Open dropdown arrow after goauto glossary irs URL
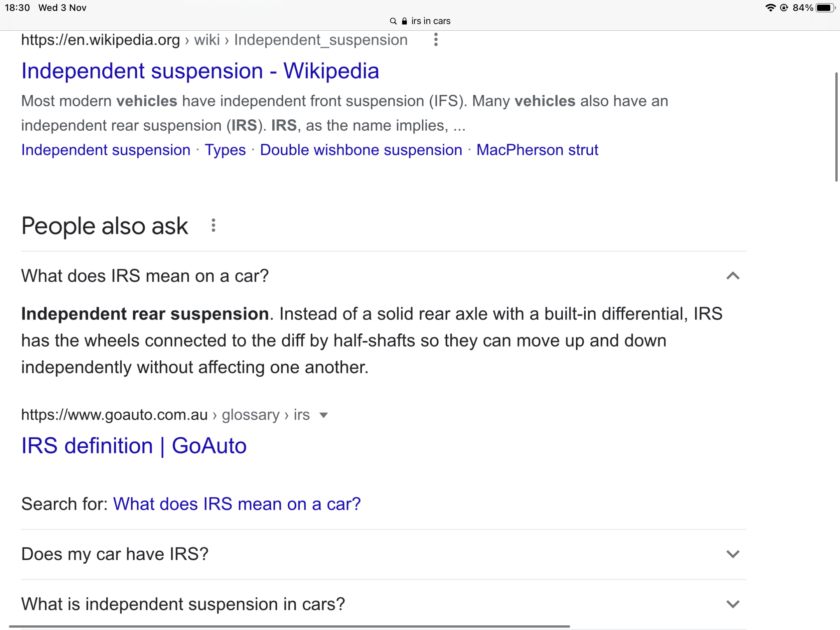Viewport: 840px width, 630px height. pyautogui.click(x=324, y=415)
